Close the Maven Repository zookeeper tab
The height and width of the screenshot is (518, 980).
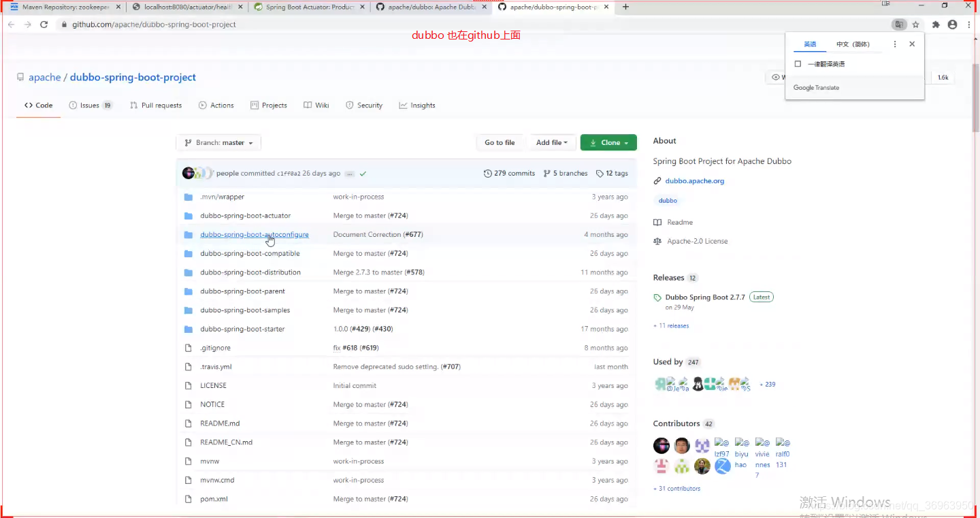pos(118,7)
